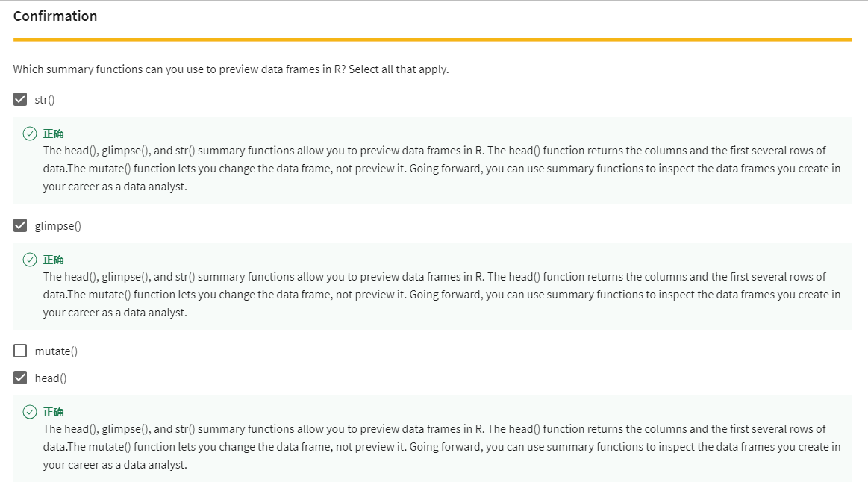The image size is (868, 485).
Task: Select the str() option label
Action: pos(45,99)
